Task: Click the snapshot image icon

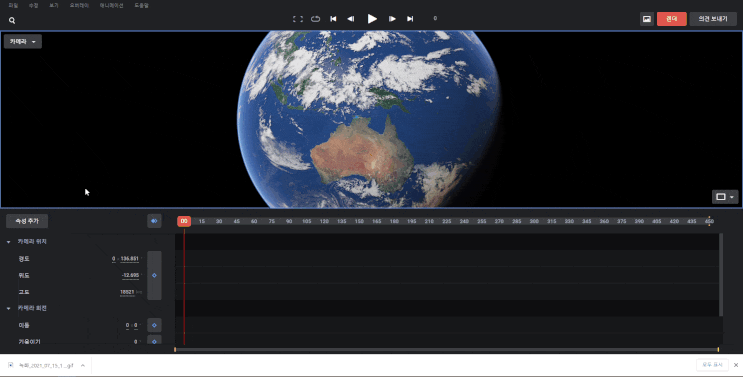Action: [647, 19]
